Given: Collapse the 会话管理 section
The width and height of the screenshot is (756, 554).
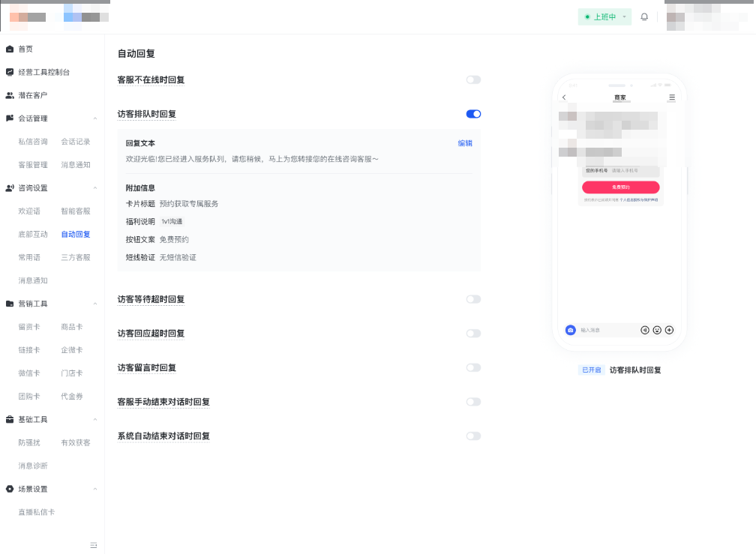Looking at the screenshot, I should coord(94,118).
